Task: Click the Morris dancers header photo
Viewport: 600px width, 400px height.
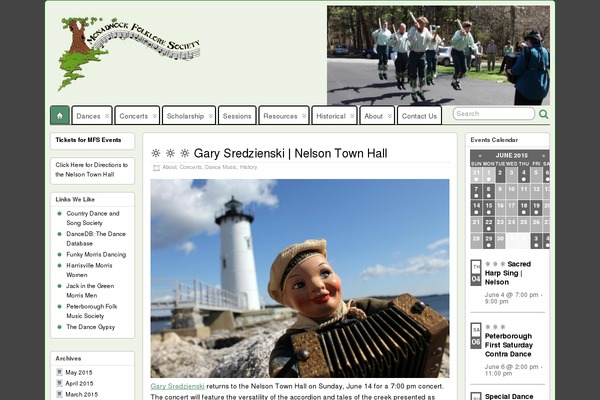Action: pos(439,56)
